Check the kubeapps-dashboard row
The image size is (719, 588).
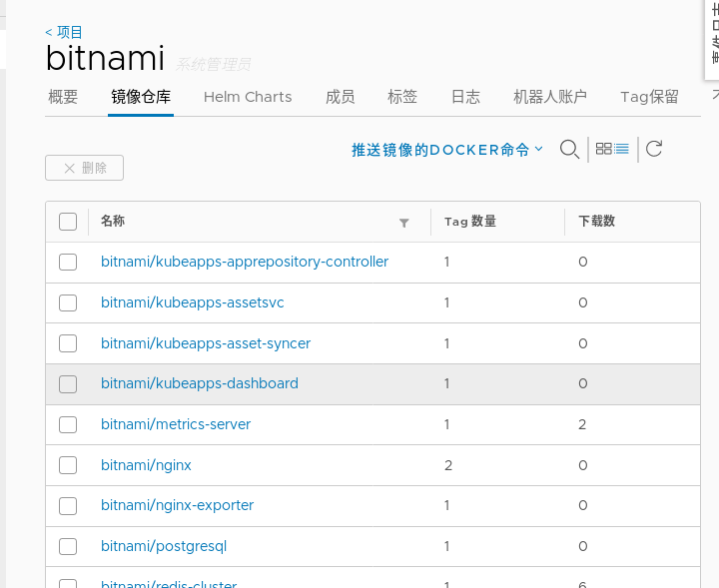coord(68,384)
